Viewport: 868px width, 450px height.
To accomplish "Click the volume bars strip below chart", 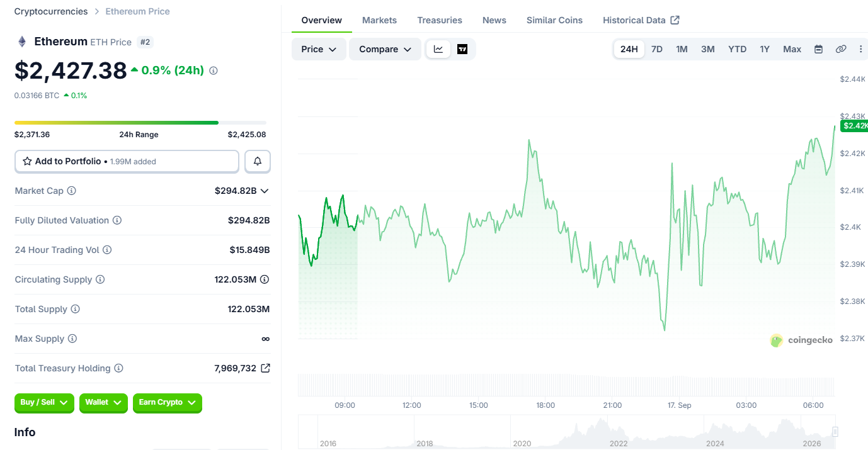I will (566, 385).
